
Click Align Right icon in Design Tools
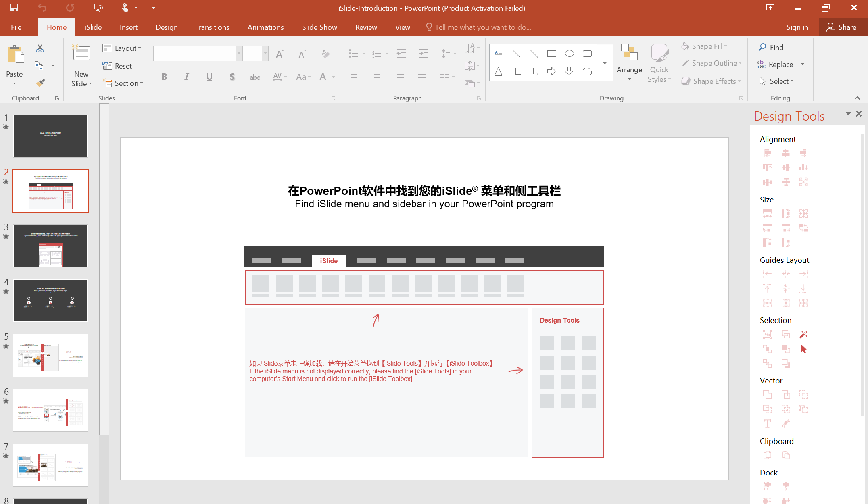point(803,153)
